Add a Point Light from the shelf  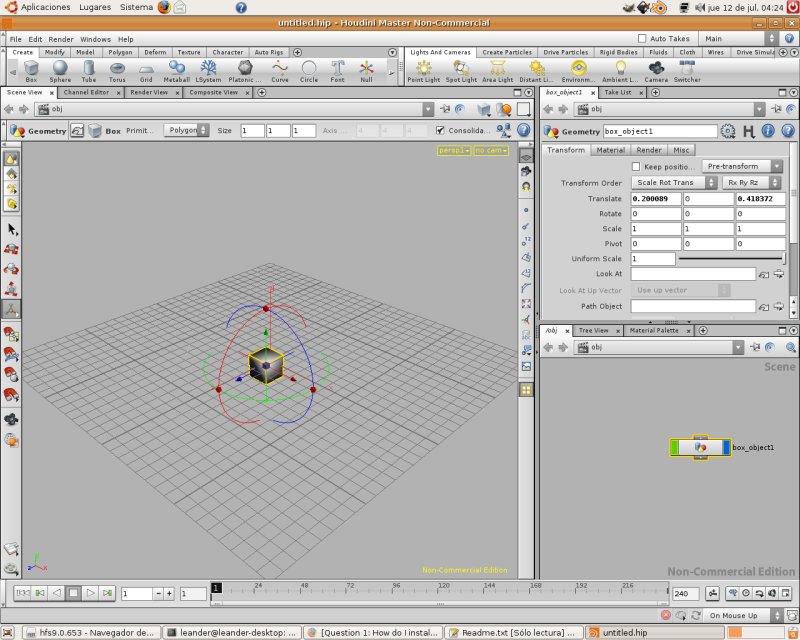click(423, 71)
